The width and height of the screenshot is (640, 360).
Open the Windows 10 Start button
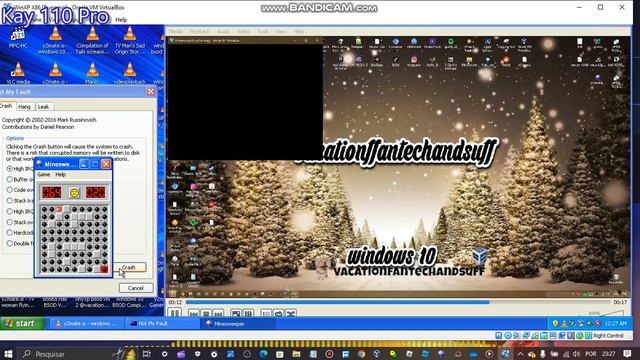8,354
